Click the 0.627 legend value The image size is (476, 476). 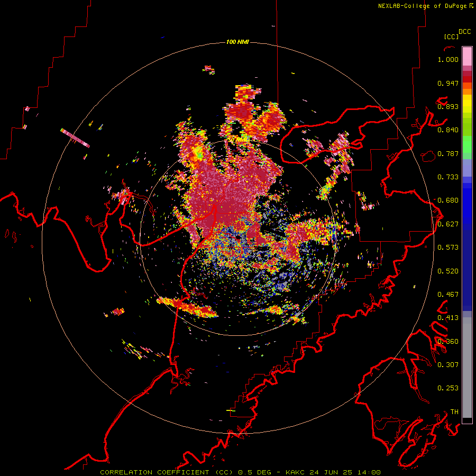pyautogui.click(x=448, y=224)
